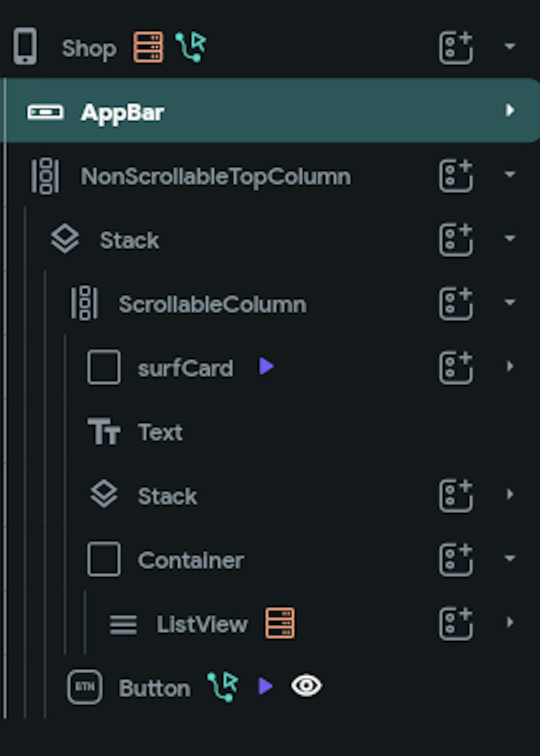The image size is (540, 756).
Task: Click the Stack layers icon above ScrollableColumn
Action: click(x=65, y=239)
